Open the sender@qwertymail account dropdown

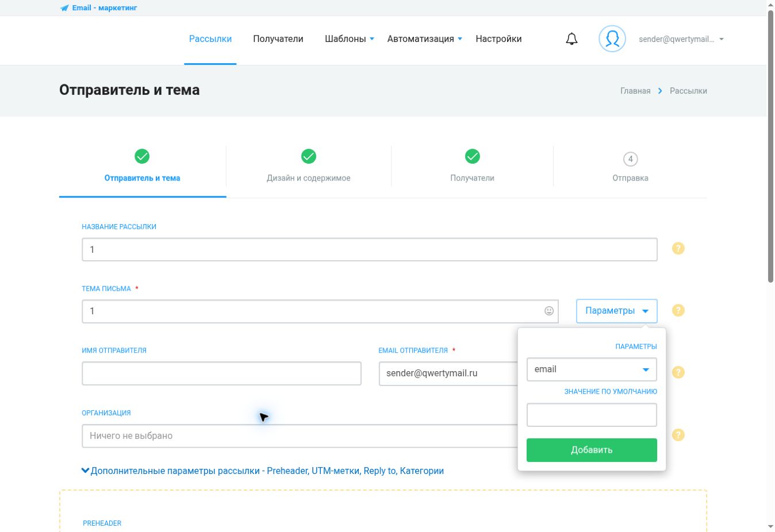point(681,39)
